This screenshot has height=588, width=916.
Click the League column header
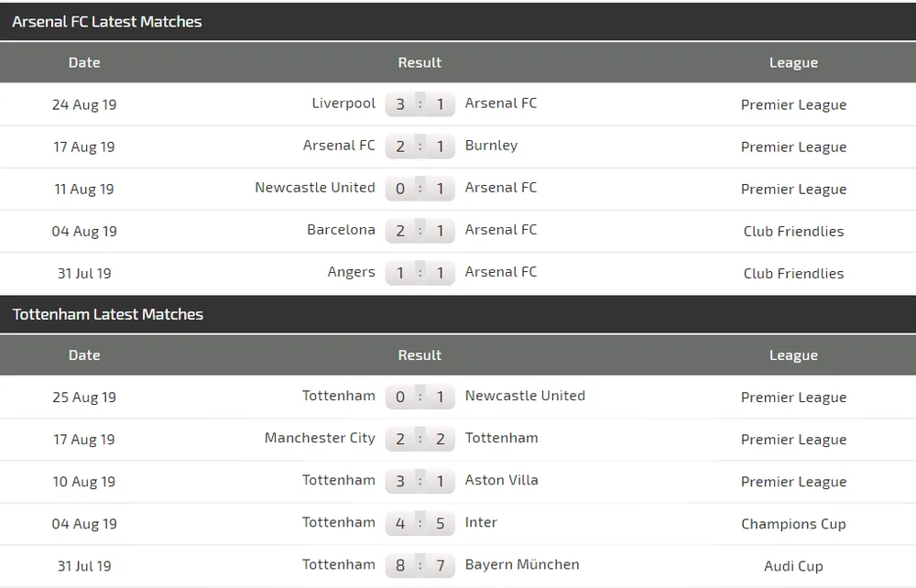point(793,62)
